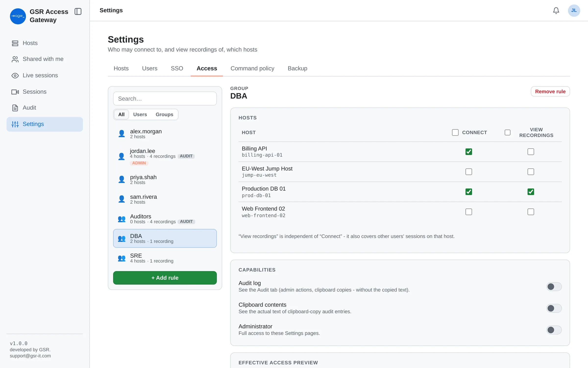588x368 pixels.
Task: Open the SSO tab
Action: click(177, 68)
